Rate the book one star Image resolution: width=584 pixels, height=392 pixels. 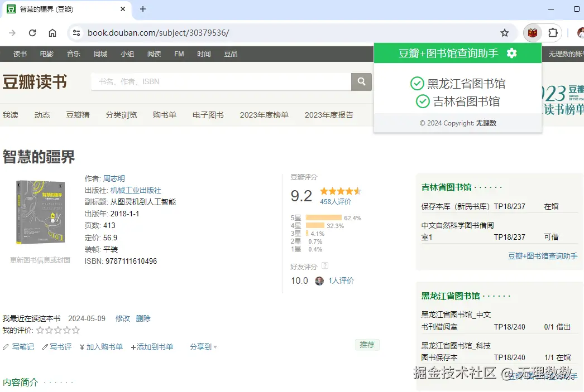click(x=40, y=330)
